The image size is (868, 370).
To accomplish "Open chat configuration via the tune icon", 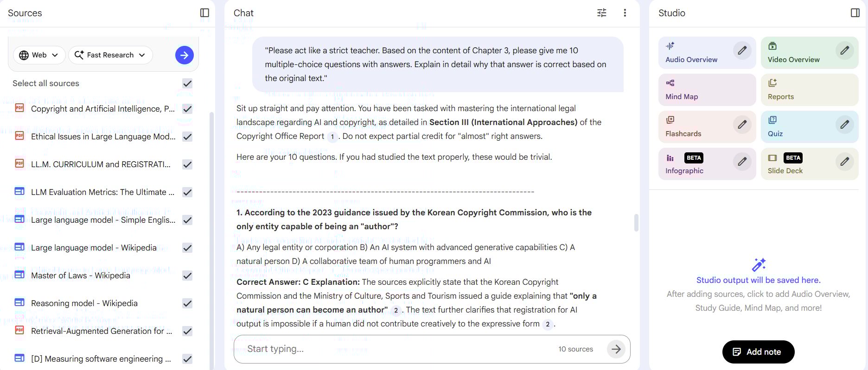I will coord(601,13).
